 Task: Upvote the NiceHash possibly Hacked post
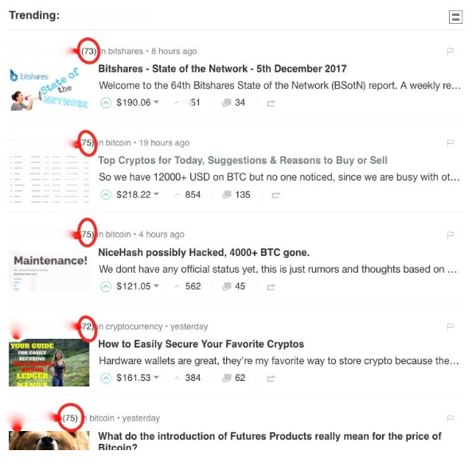point(106,286)
